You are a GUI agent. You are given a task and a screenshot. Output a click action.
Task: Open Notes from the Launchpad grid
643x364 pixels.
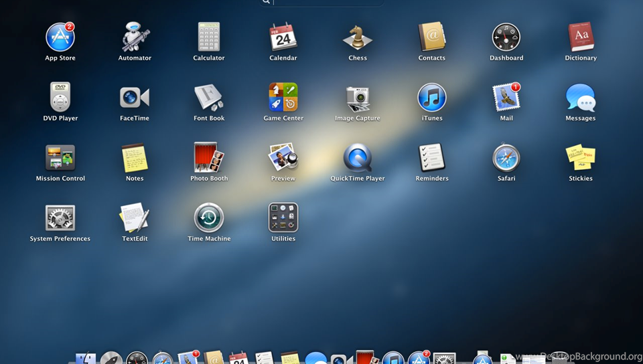click(x=135, y=158)
